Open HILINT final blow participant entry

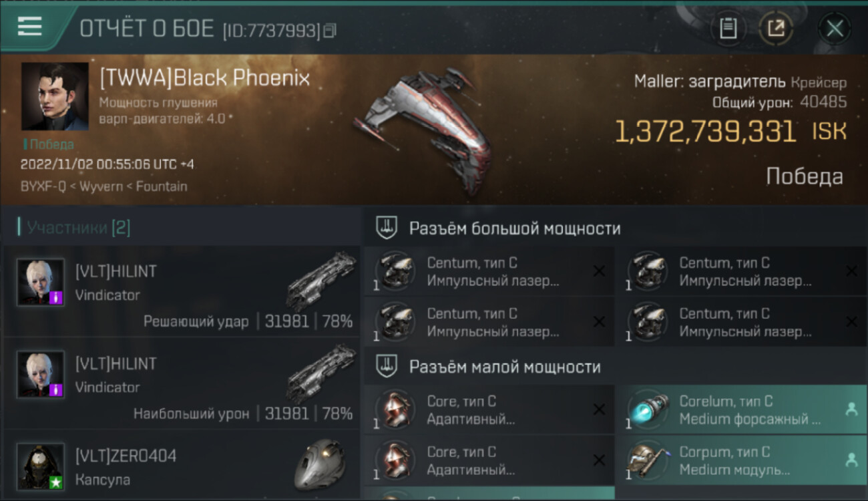182,291
